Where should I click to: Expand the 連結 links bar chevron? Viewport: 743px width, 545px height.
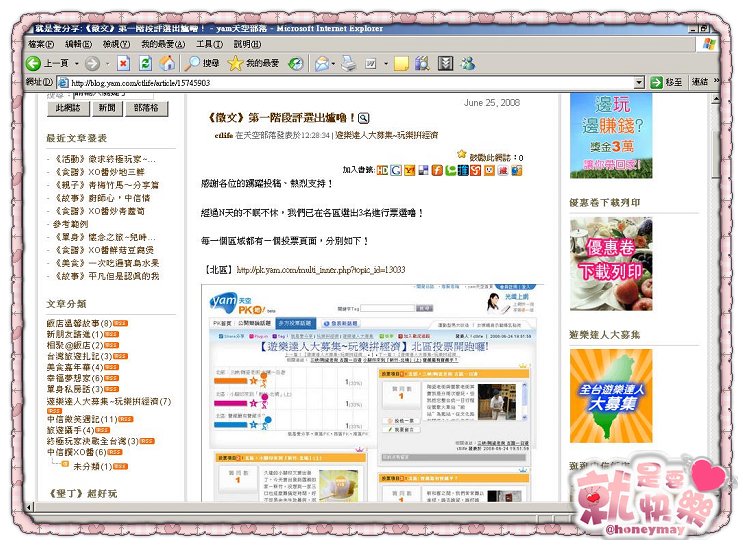click(716, 81)
